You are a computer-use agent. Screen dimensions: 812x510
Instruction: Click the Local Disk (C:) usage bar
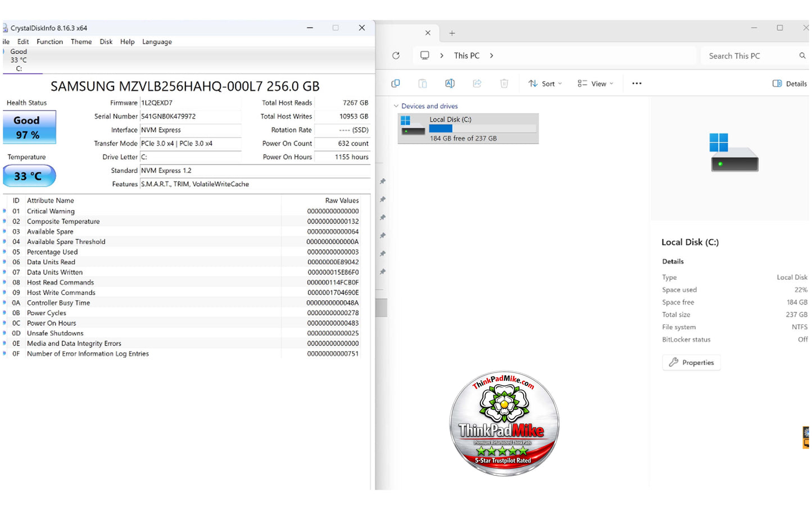pyautogui.click(x=483, y=129)
